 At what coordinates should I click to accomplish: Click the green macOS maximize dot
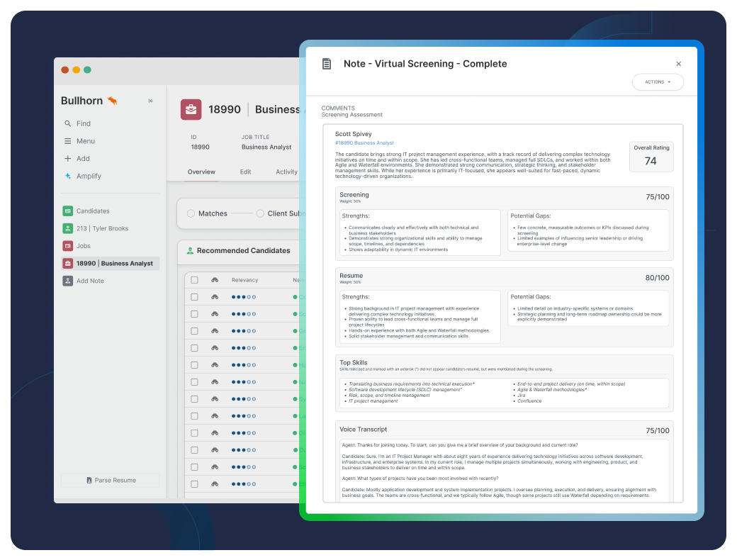coord(87,69)
